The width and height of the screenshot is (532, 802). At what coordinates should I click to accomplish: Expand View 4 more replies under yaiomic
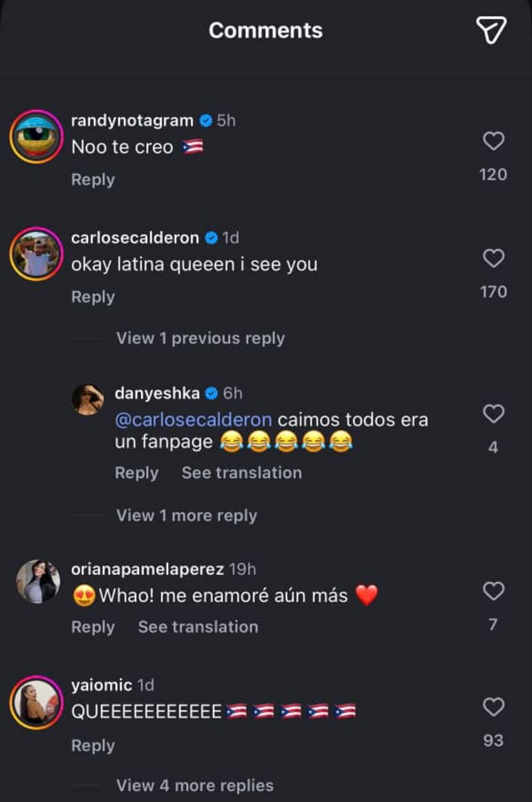[x=193, y=785]
